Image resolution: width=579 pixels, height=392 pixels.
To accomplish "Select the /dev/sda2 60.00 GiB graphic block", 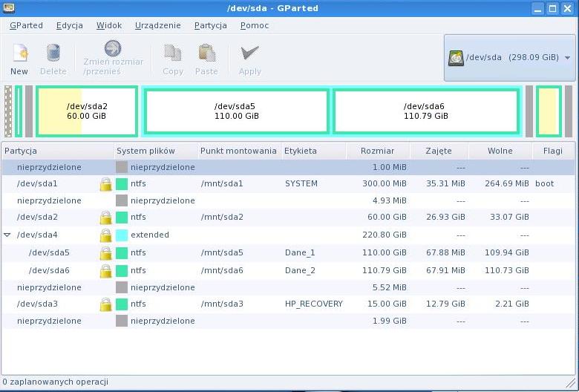I will pyautogui.click(x=87, y=111).
